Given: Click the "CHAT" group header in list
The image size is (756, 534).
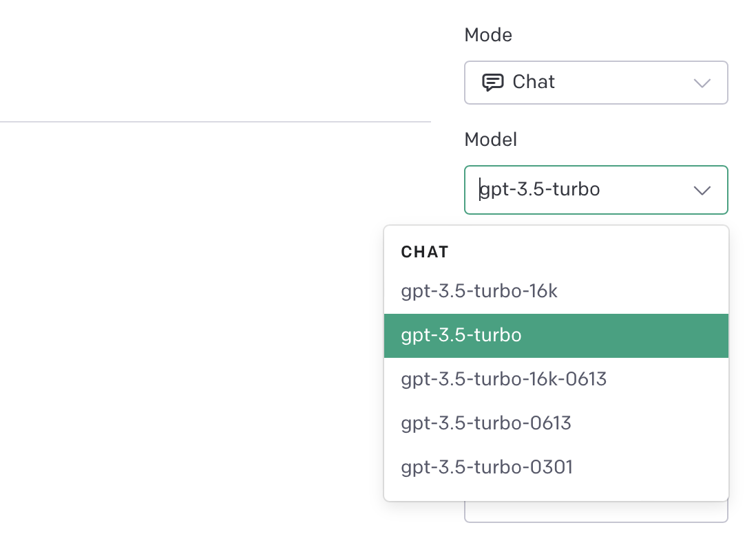Looking at the screenshot, I should point(425,252).
